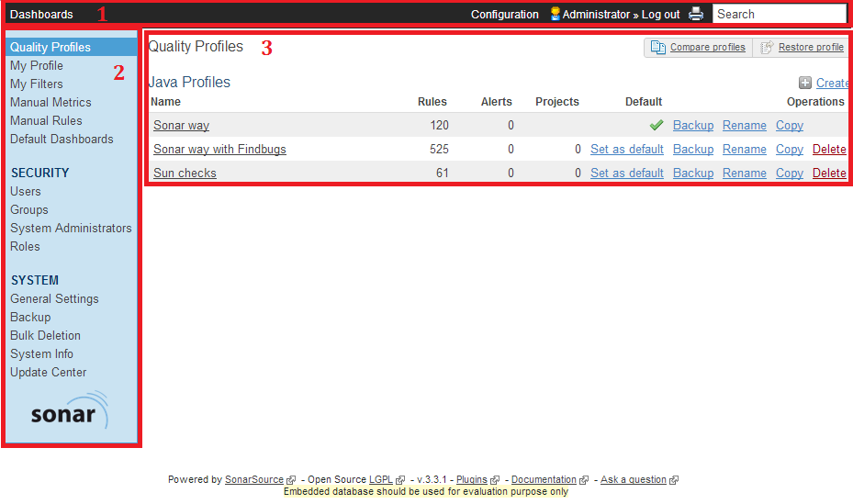
Task: Click the Java Profiles heading
Action: coord(189,82)
